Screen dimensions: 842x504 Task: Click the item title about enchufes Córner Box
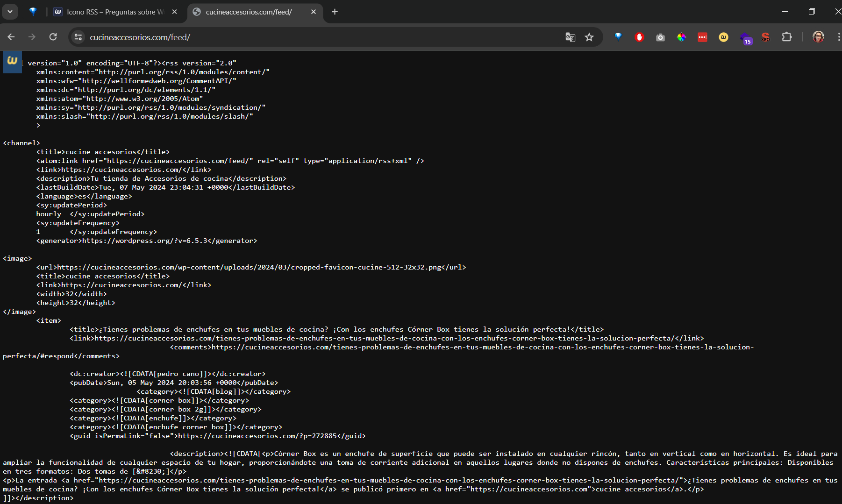[336, 329]
